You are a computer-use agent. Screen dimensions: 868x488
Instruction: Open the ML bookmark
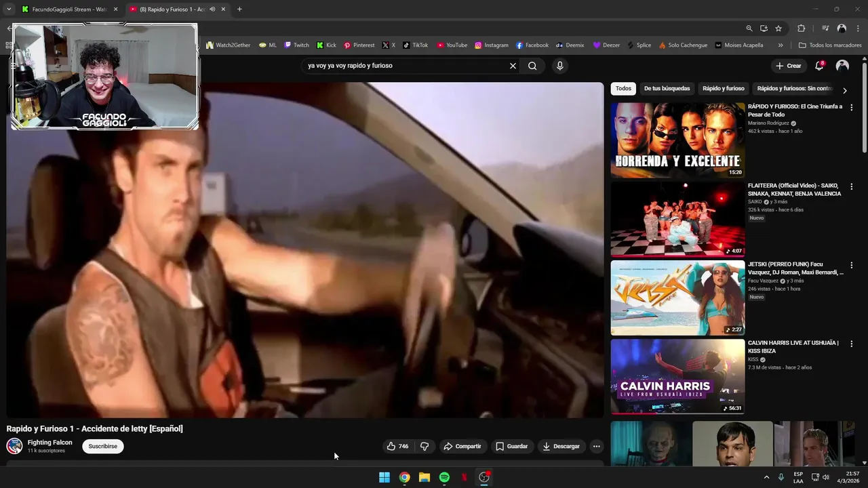click(x=268, y=45)
